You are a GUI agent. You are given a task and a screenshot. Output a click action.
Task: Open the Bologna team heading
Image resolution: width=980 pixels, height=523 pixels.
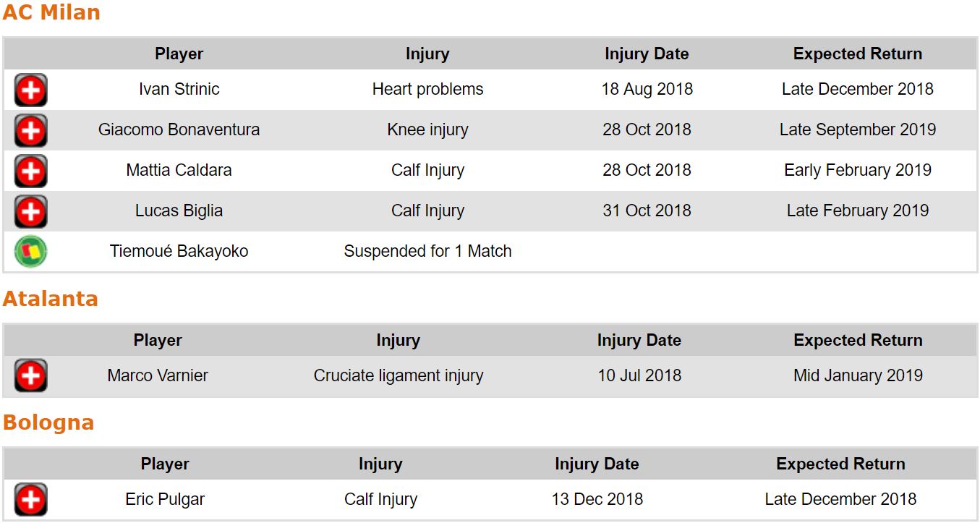48,422
